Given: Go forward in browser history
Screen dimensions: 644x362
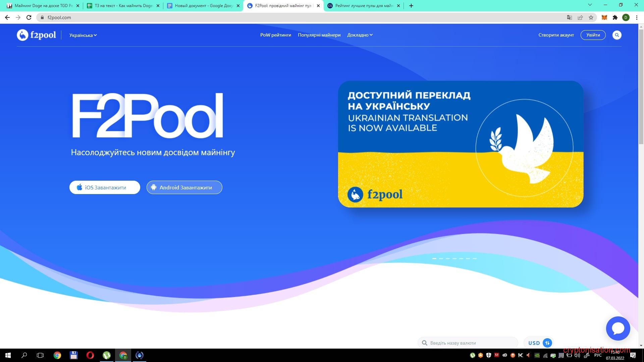Looking at the screenshot, I should (x=18, y=17).
